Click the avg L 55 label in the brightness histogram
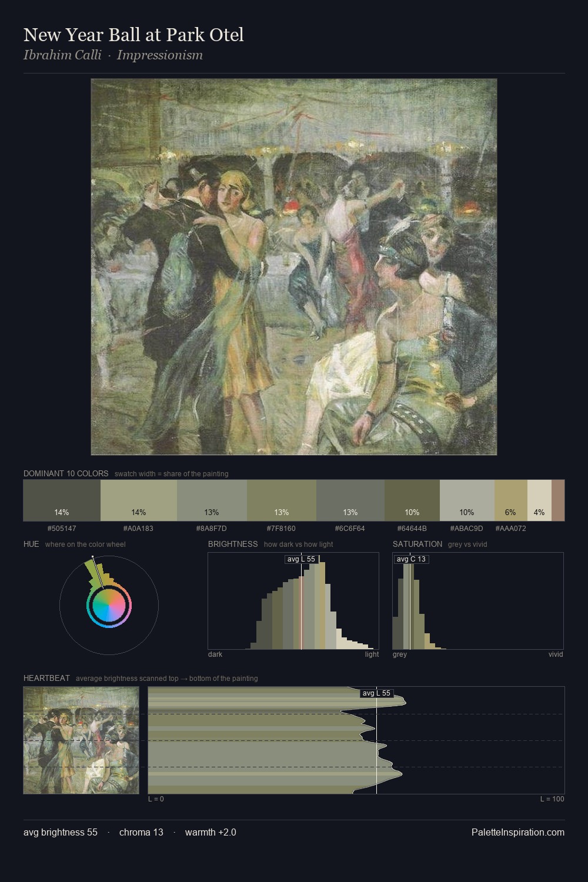The height and width of the screenshot is (882, 588). click(x=301, y=559)
